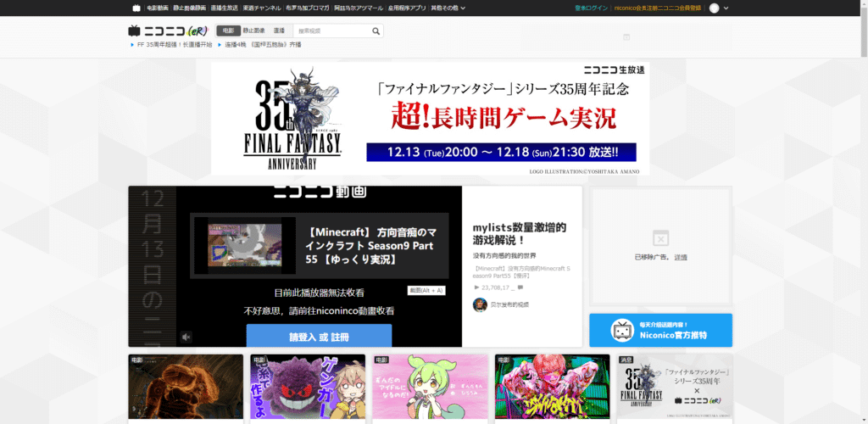Click the ニコニコ site logo
868x424 pixels.
[168, 31]
